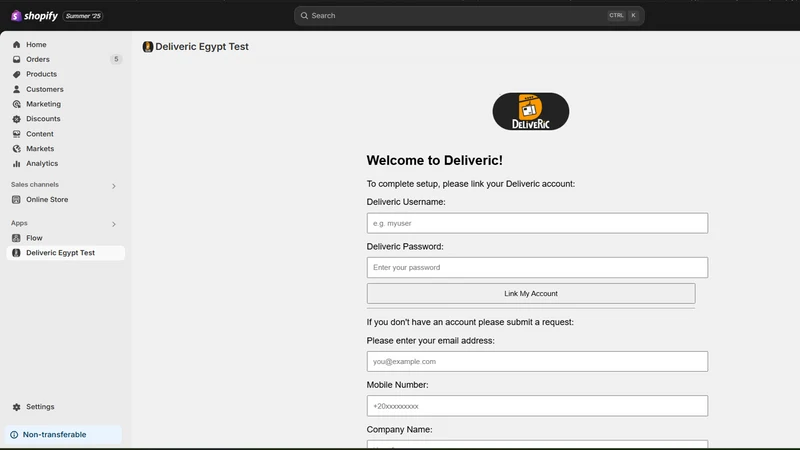Click Deliveric Egypt Test sidebar app icon
This screenshot has width=800, height=450.
click(x=16, y=253)
